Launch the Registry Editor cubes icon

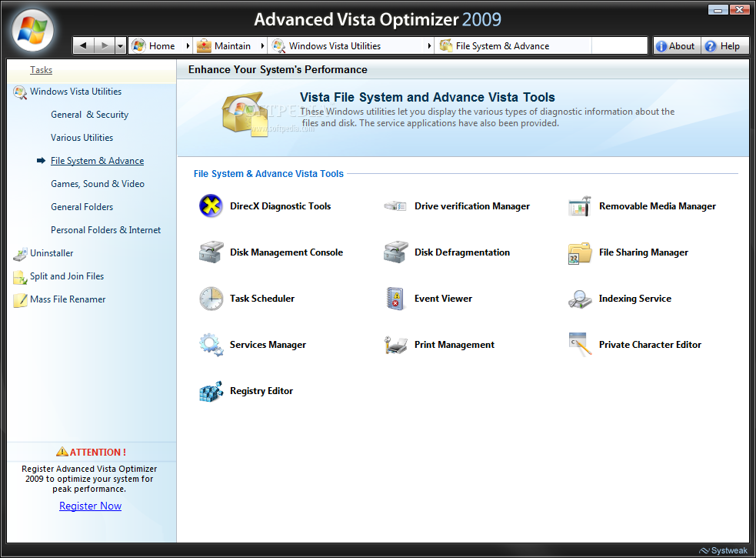tap(211, 391)
